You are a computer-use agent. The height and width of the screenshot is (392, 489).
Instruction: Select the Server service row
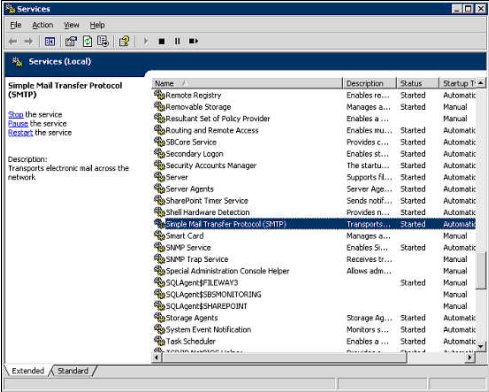coord(314,177)
